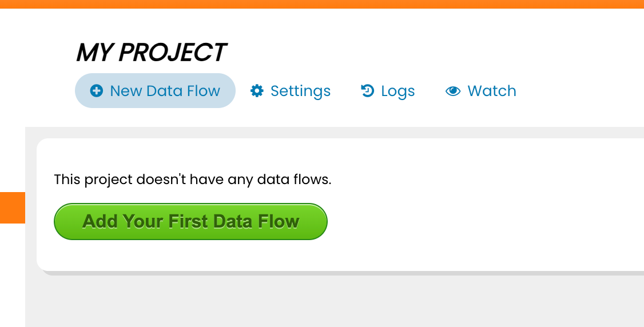Click the orange tab at the left edge
Image resolution: width=644 pixels, height=327 pixels.
(13, 208)
